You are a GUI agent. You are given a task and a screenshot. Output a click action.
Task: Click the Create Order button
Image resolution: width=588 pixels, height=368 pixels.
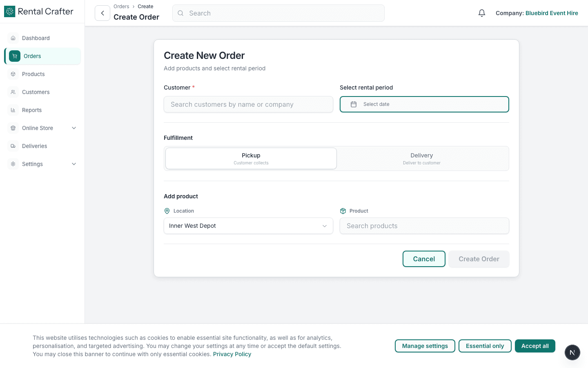tap(479, 259)
